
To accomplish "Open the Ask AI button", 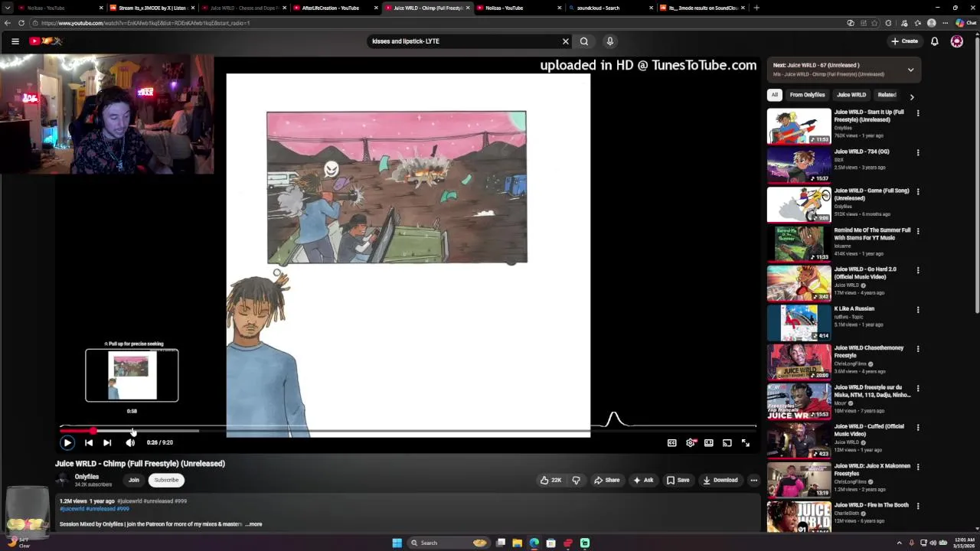I will [643, 480].
